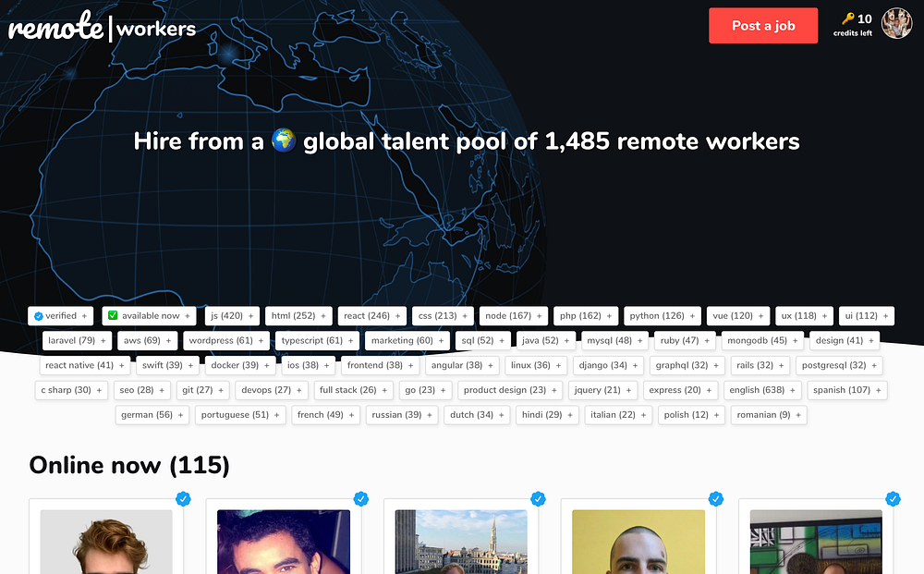924x574 pixels.
Task: Choose the sql (52) tag
Action: [483, 341]
